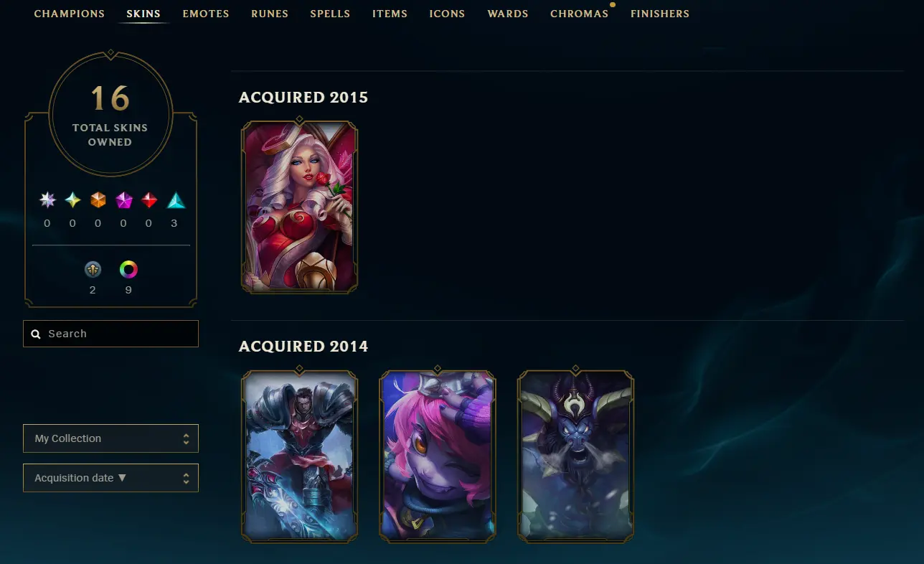
Task: Select the pink-haired yordle skin thumbnail
Action: pyautogui.click(x=437, y=456)
